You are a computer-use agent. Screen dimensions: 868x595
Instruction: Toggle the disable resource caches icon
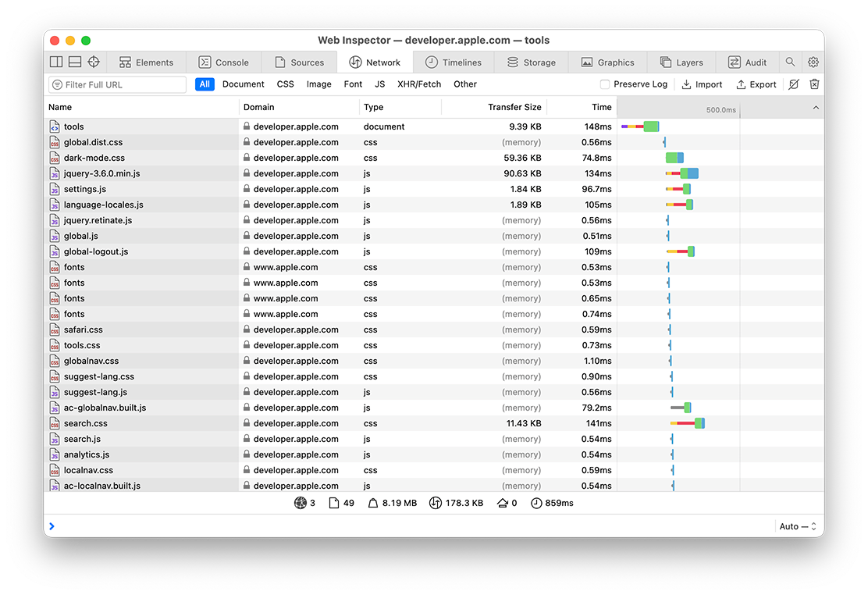click(x=794, y=84)
